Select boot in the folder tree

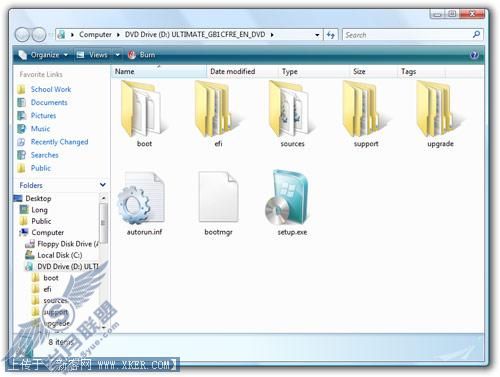click(x=51, y=278)
